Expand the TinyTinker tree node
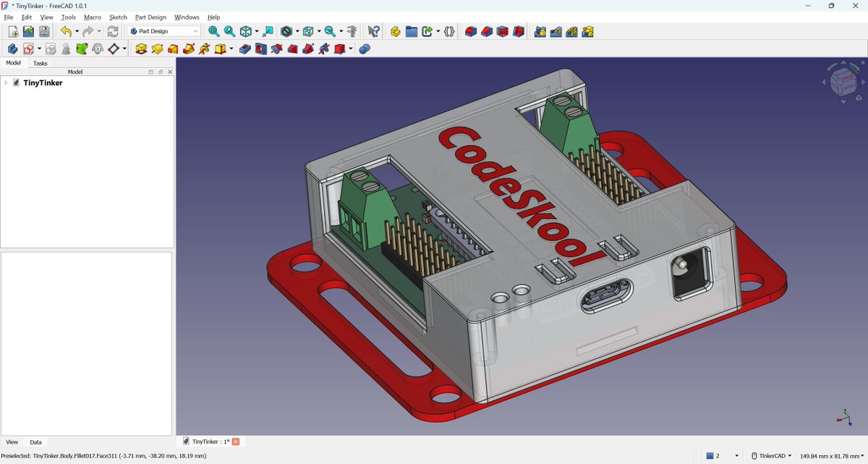The image size is (868, 464). coord(6,83)
